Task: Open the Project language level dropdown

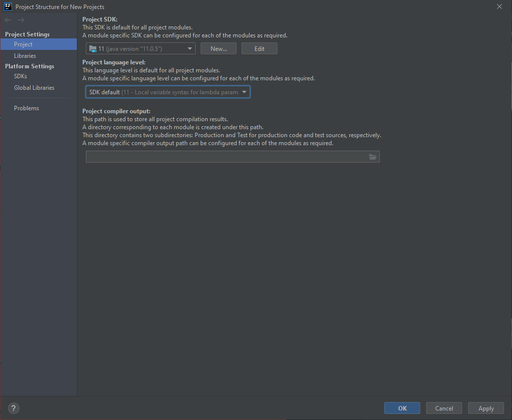Action: (168, 92)
